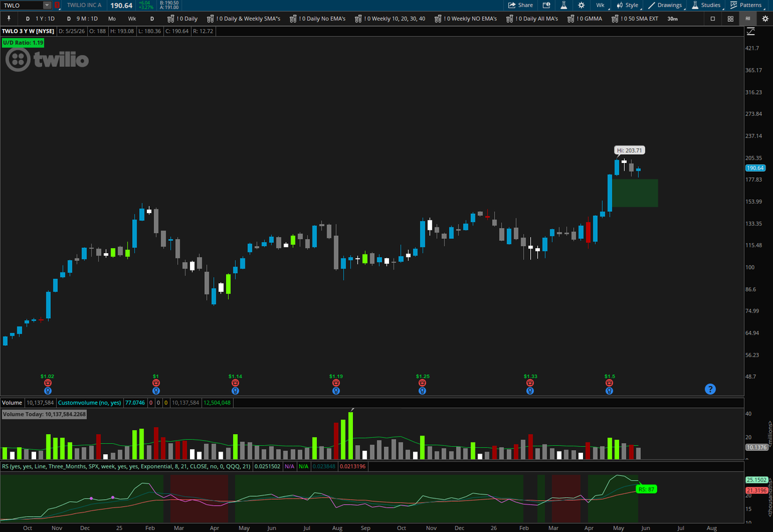This screenshot has height=532, width=773.
Task: Click the $1.33 earnings marker icon
Action: tap(530, 383)
